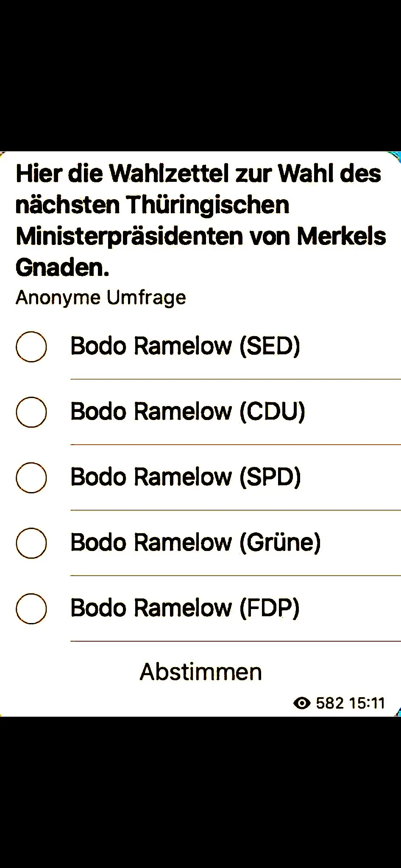401x868 pixels.
Task: Click the poll question headline text
Action: tap(200, 220)
